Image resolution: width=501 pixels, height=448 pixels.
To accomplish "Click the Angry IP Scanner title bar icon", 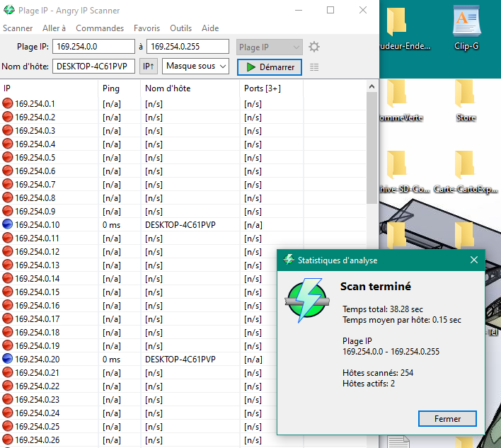I will (9, 10).
